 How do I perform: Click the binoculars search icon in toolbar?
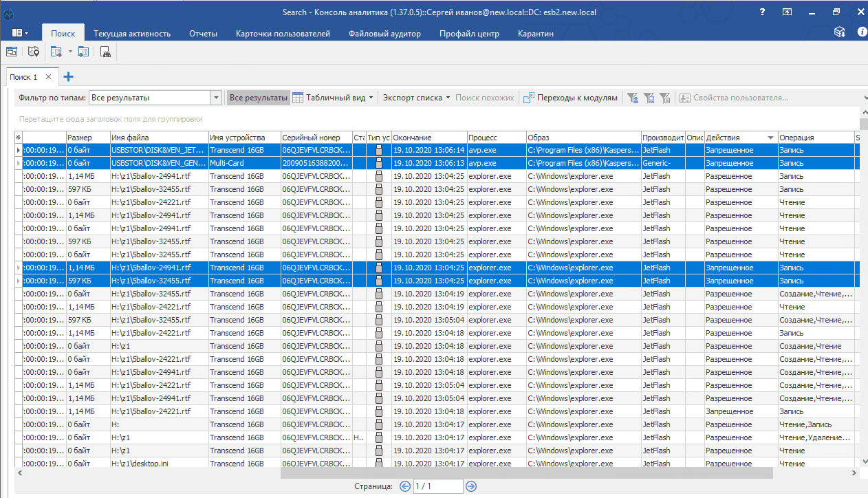click(105, 52)
